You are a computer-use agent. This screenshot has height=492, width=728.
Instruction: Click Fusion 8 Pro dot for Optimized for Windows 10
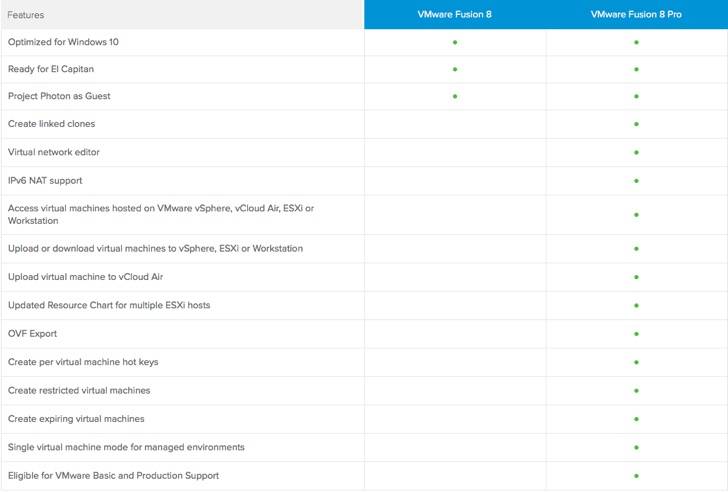637,42
